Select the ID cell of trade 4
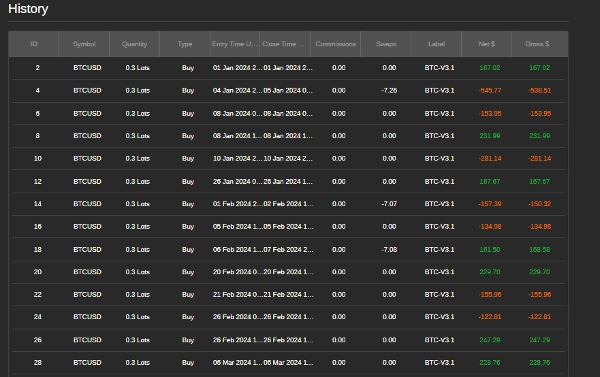The image size is (600, 377). point(38,91)
